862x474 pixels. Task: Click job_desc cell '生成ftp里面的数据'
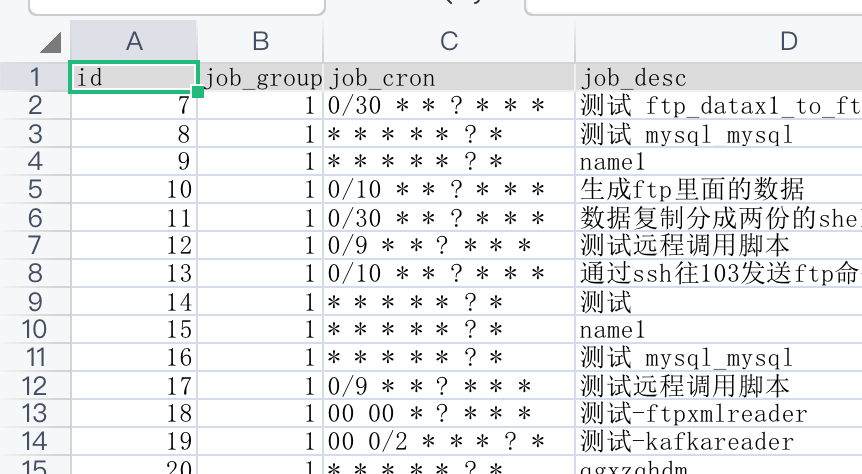point(719,189)
